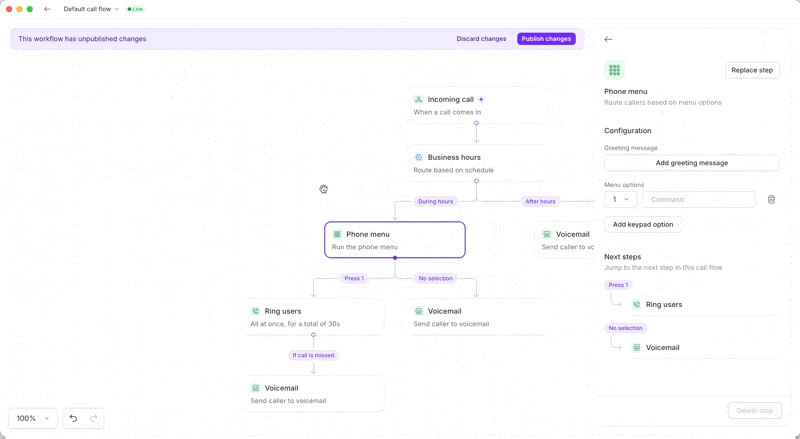Click the redo arrow icon
Image resolution: width=800 pixels, height=439 pixels.
93,419
